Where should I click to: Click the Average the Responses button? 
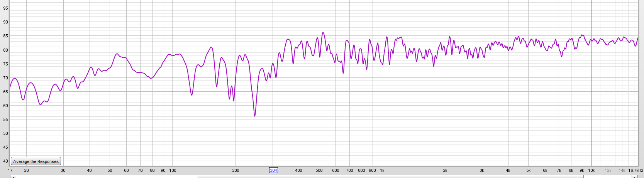36,161
